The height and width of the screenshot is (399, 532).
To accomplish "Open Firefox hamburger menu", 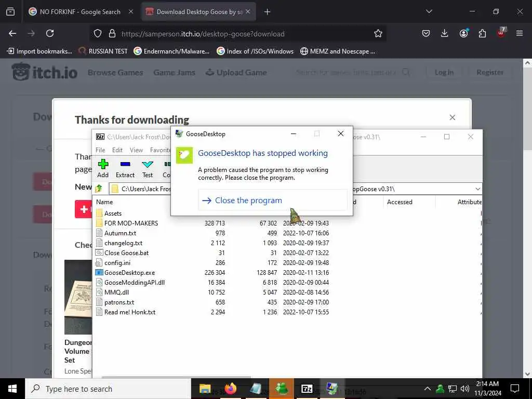I will pyautogui.click(x=520, y=33).
